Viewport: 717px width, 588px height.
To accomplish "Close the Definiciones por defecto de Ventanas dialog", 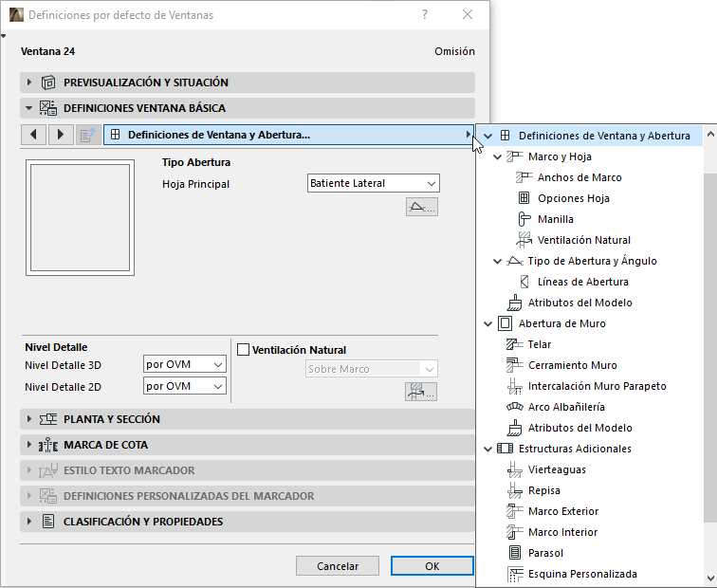I will tap(468, 14).
